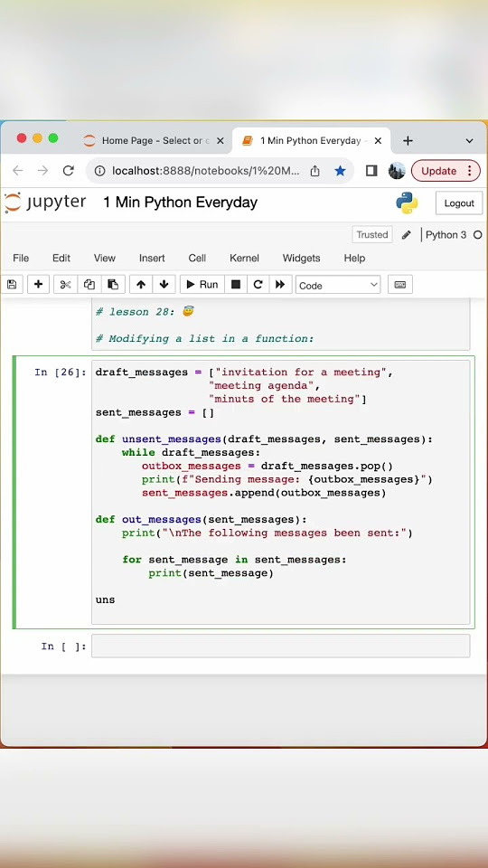Image resolution: width=488 pixels, height=868 pixels.
Task: Click 'Modifying a list in a function' comment
Action: (x=205, y=338)
